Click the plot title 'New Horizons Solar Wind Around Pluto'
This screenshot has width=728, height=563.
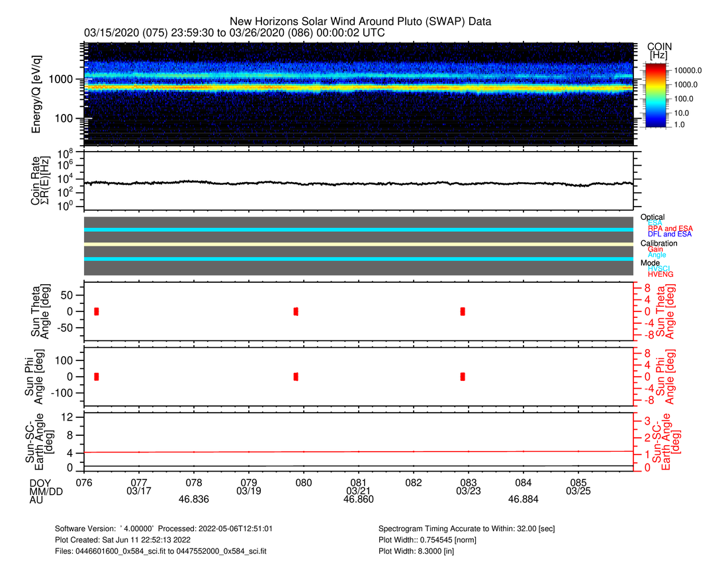tap(361, 22)
